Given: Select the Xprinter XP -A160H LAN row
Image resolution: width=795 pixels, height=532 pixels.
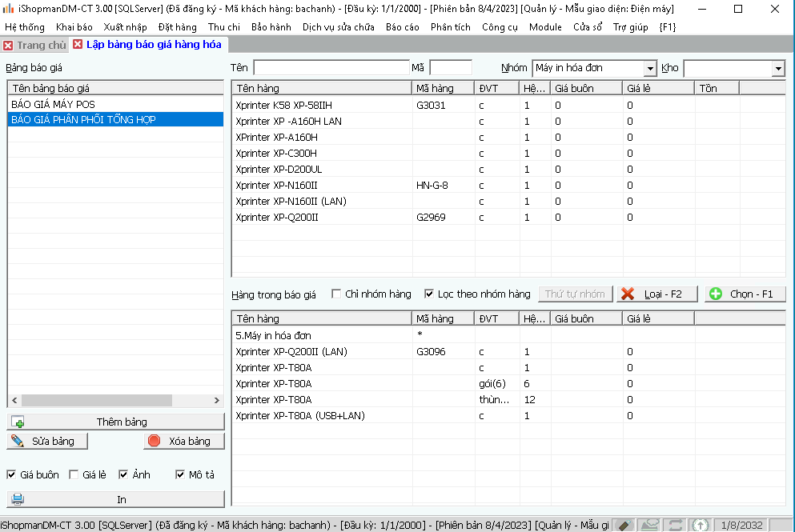Looking at the screenshot, I should pyautogui.click(x=508, y=122).
